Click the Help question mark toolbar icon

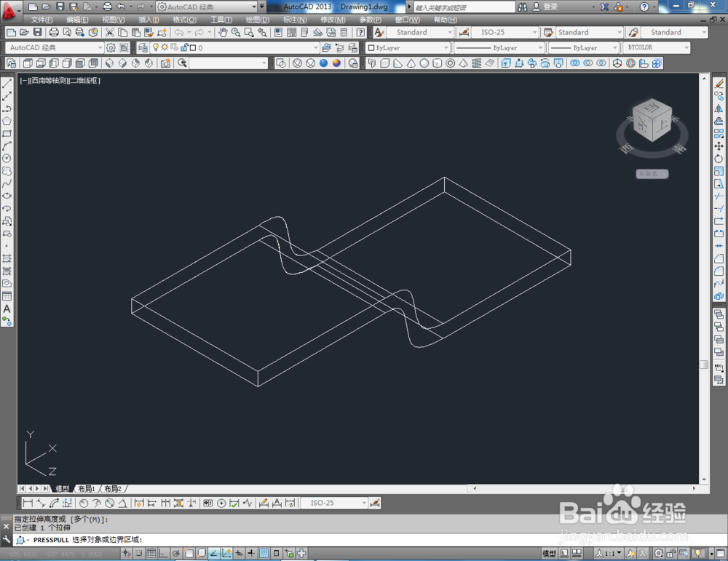point(361,32)
